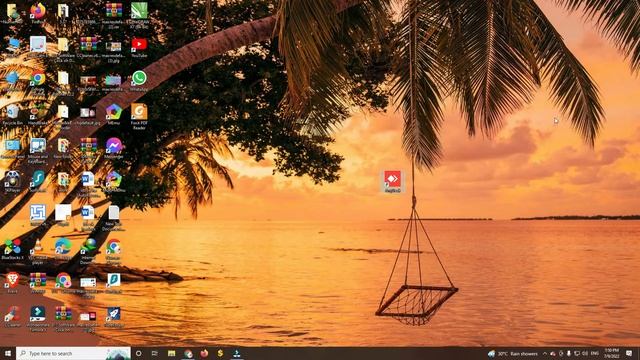
Task: Click the Type here to search box
Action: [x=73, y=353]
